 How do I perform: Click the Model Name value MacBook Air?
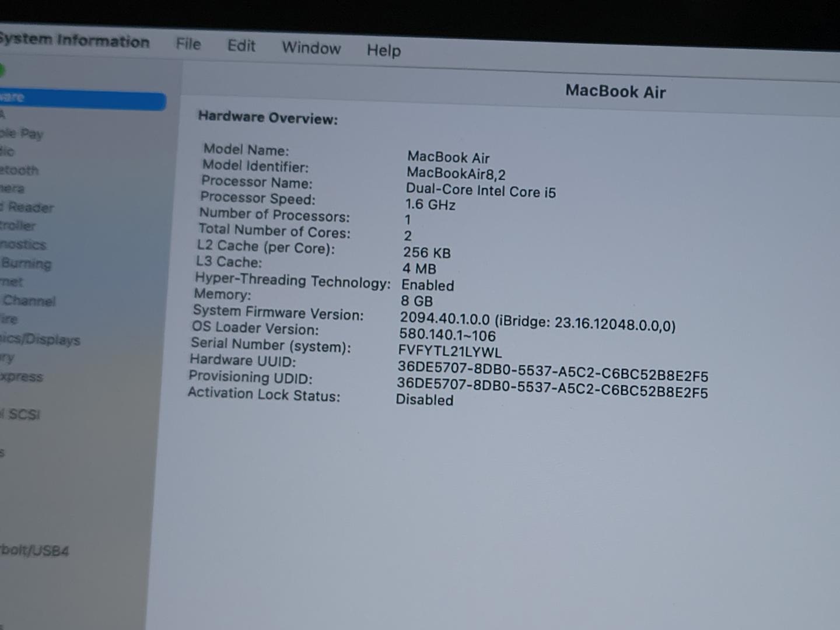(x=449, y=157)
